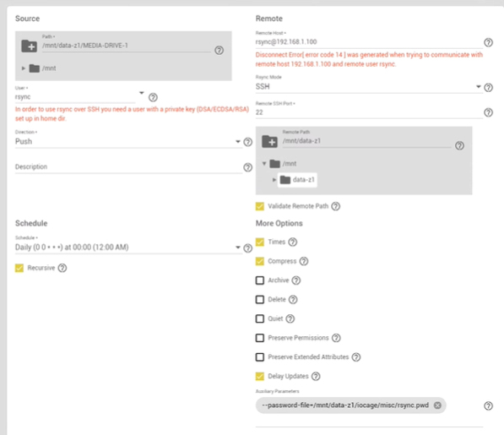Show help for Rsync Mode
The image size is (504, 435).
488,87
